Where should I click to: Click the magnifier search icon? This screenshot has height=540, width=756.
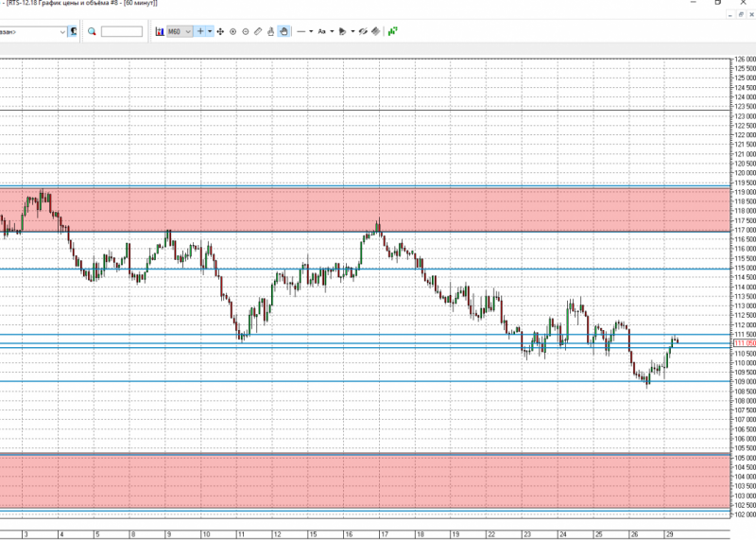point(92,32)
